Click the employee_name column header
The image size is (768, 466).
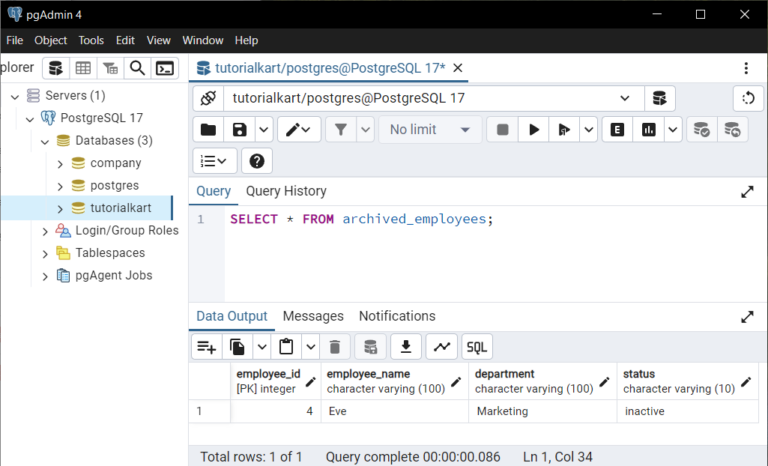click(x=395, y=381)
